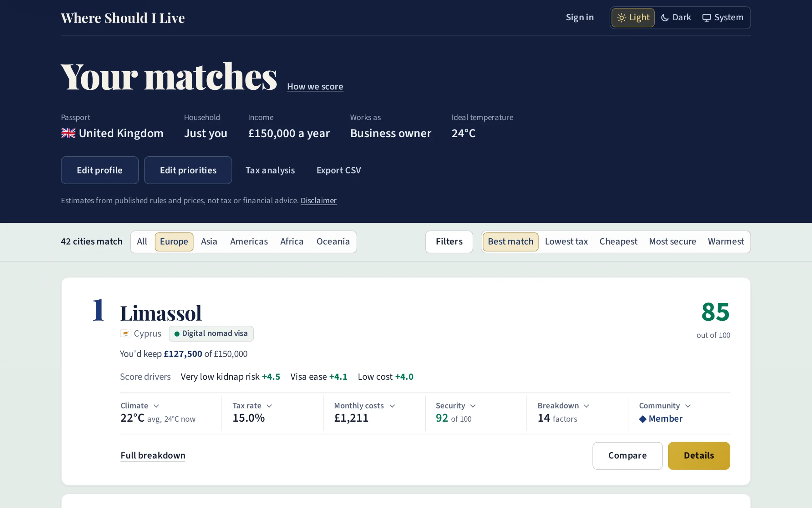Click the monitor icon for System theme
The height and width of the screenshot is (508, 812).
coord(706,18)
